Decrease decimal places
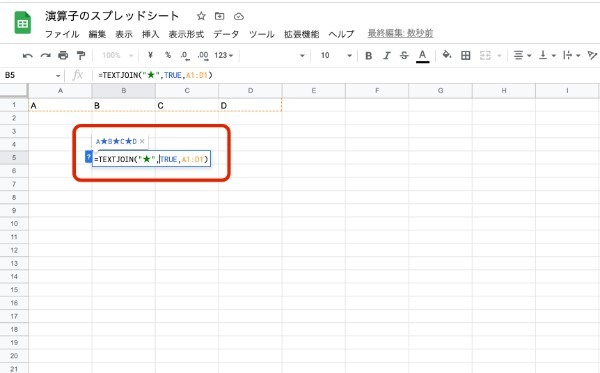 185,56
